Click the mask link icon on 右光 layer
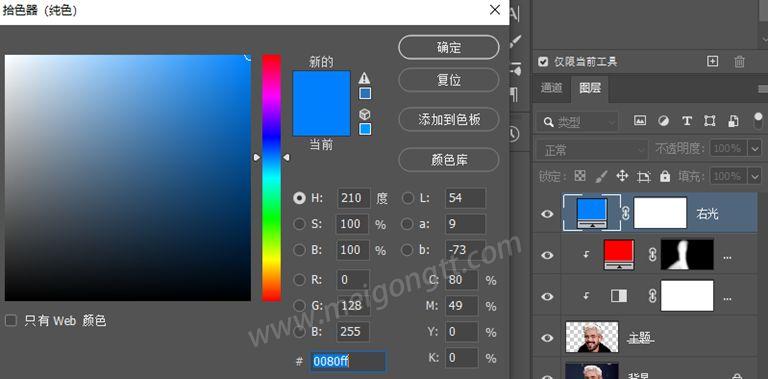The height and width of the screenshot is (379, 768). [626, 213]
